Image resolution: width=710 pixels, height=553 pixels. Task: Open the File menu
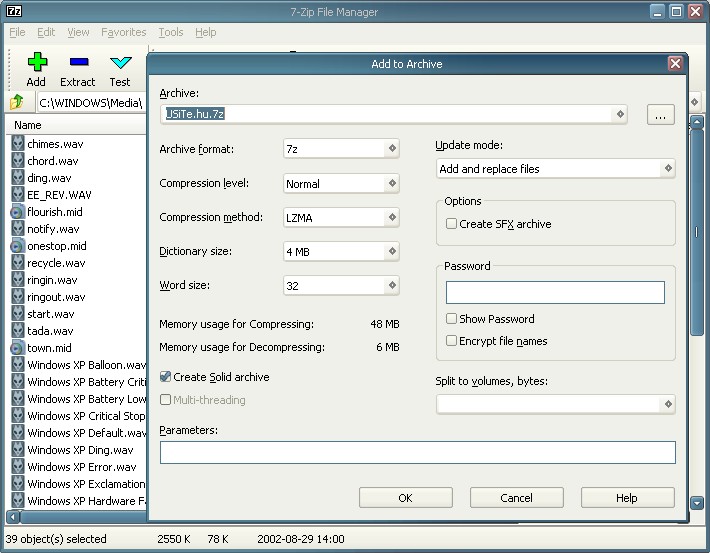click(x=17, y=32)
